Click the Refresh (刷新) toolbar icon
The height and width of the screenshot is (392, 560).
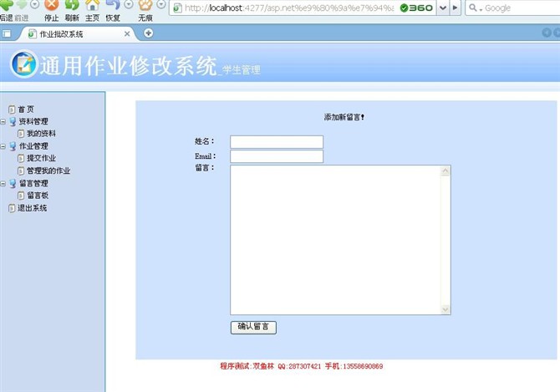click(x=72, y=5)
